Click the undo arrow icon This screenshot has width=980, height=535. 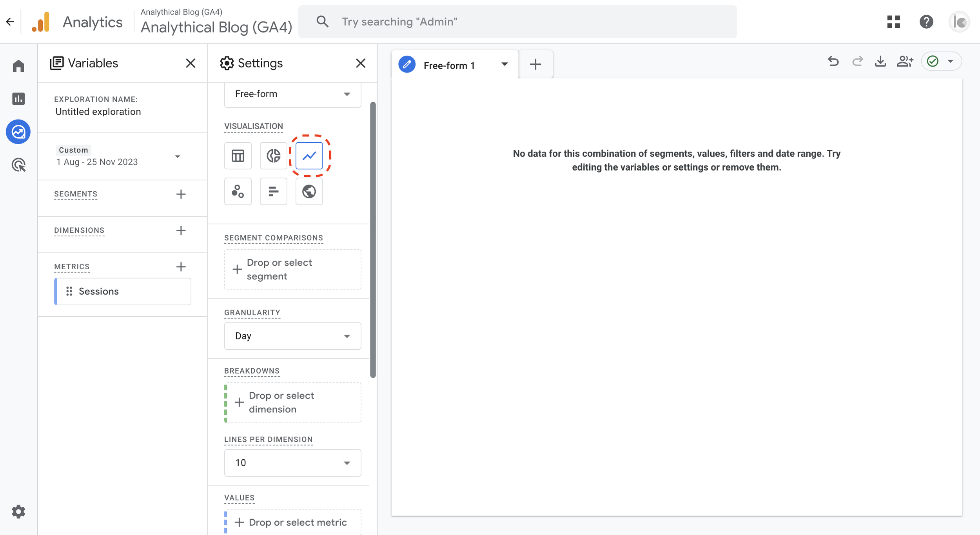[x=833, y=62]
